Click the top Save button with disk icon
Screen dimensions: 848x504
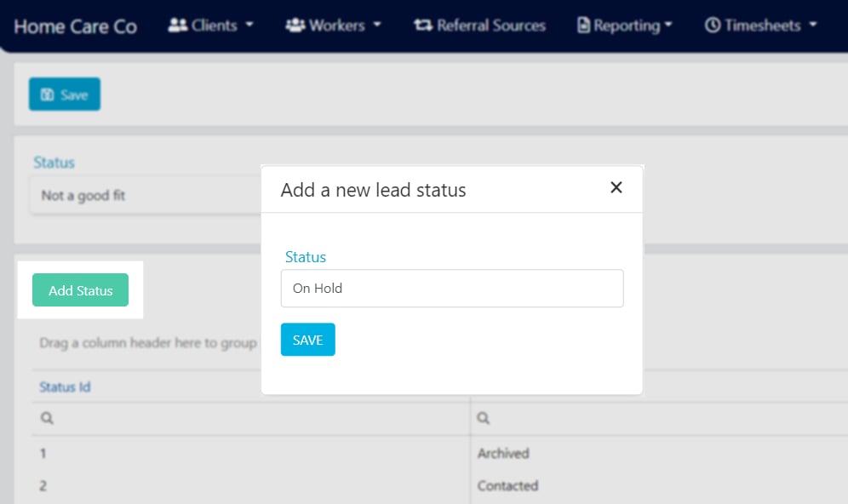tap(65, 94)
